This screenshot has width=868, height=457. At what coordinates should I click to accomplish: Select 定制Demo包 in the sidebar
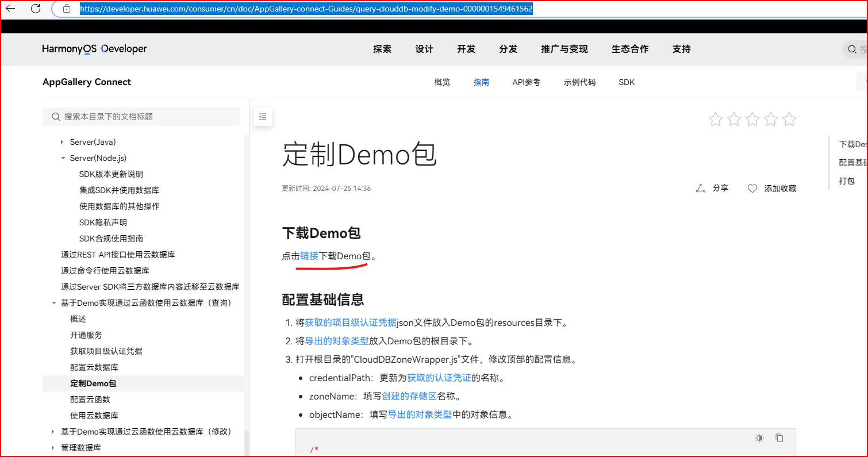(93, 383)
